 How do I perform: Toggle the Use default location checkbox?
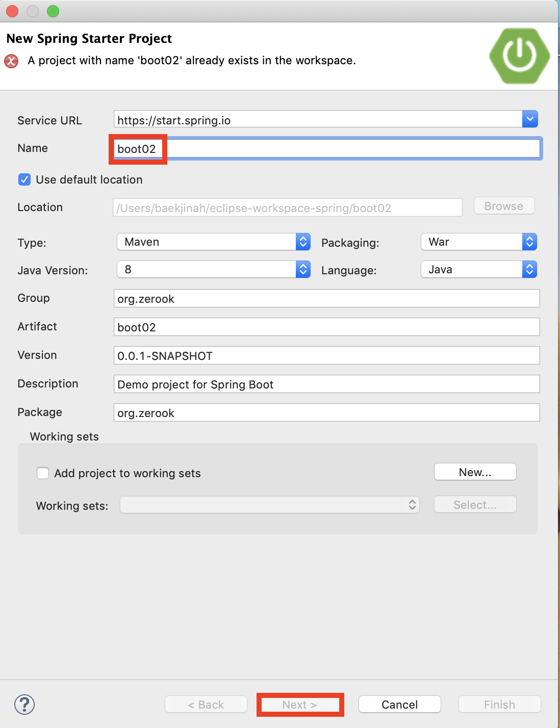[24, 179]
